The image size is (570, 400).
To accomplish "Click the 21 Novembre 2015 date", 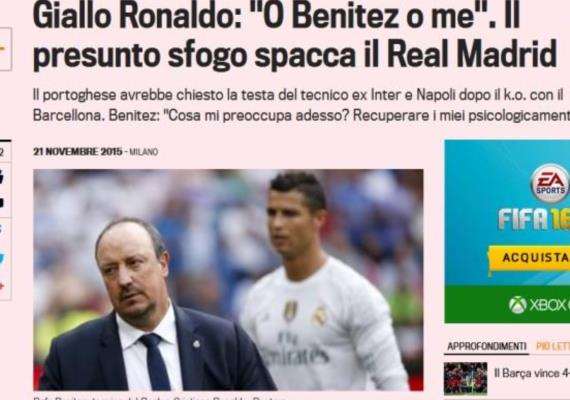I will [78, 152].
